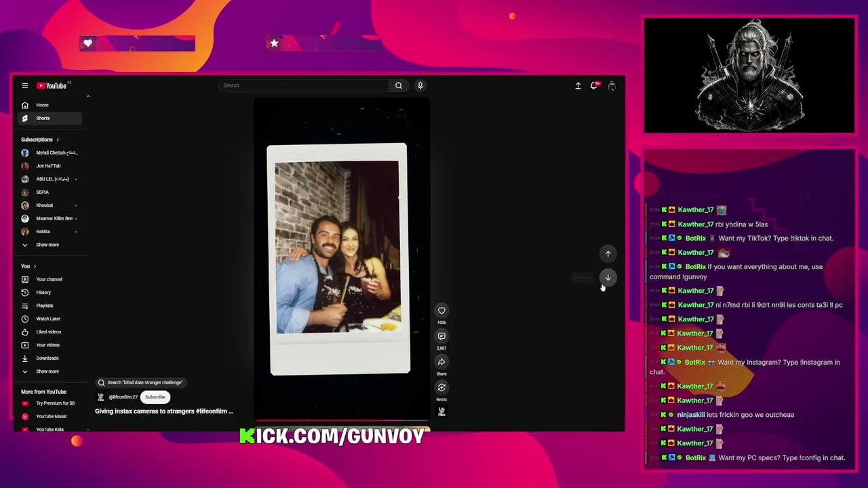Click the "blind date stranger challenge" search suggestion

(140, 382)
